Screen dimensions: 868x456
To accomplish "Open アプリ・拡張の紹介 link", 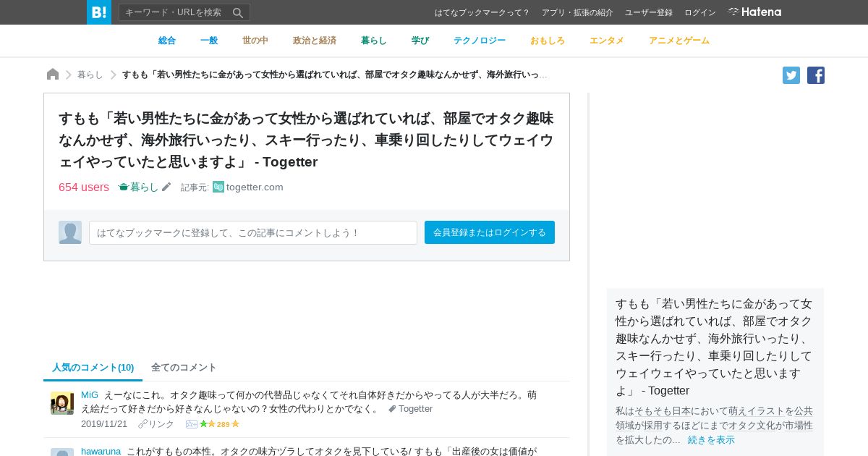I will (x=577, y=12).
